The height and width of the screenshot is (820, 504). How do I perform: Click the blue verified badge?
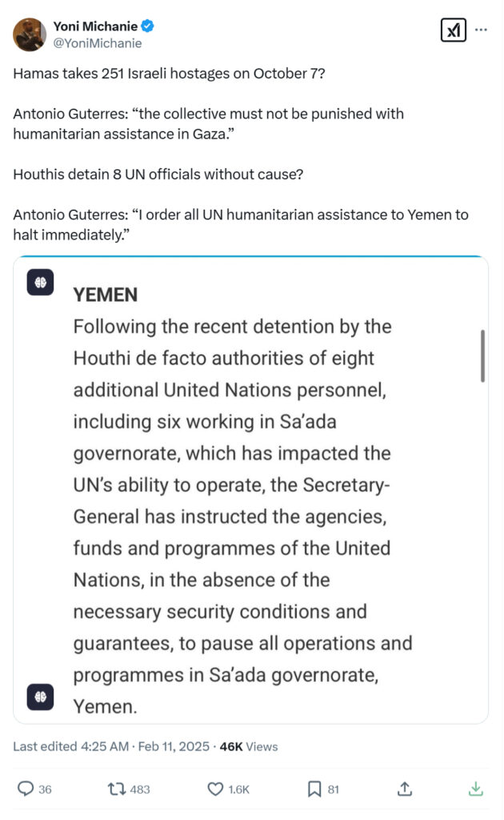click(148, 26)
